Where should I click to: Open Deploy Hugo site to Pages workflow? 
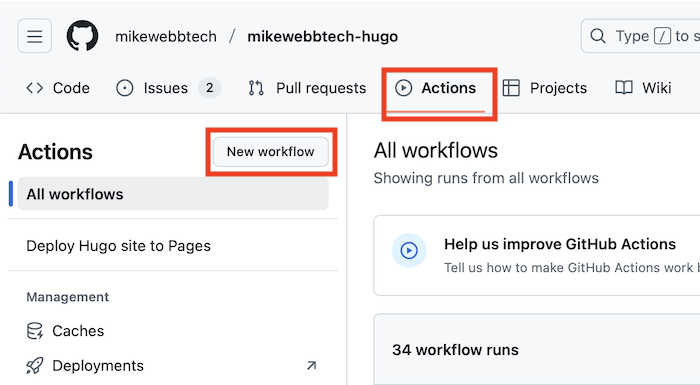click(118, 246)
